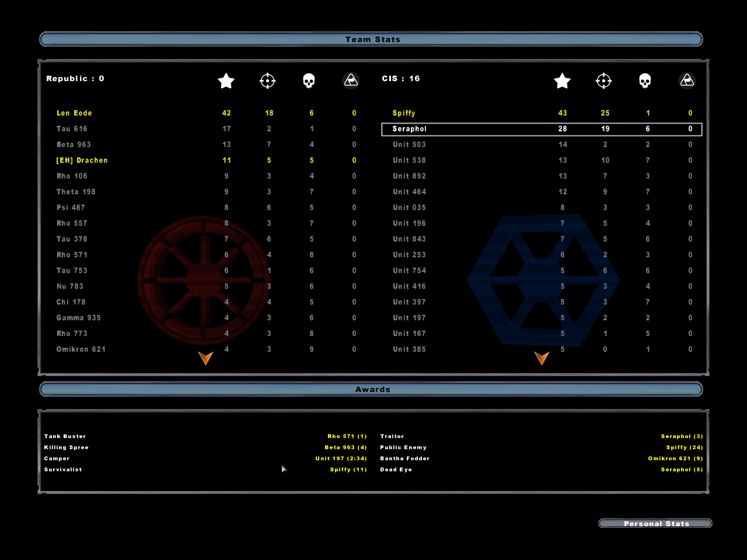Viewport: 747px width, 560px height.
Task: Click the Dead Eye award label
Action: click(x=396, y=470)
